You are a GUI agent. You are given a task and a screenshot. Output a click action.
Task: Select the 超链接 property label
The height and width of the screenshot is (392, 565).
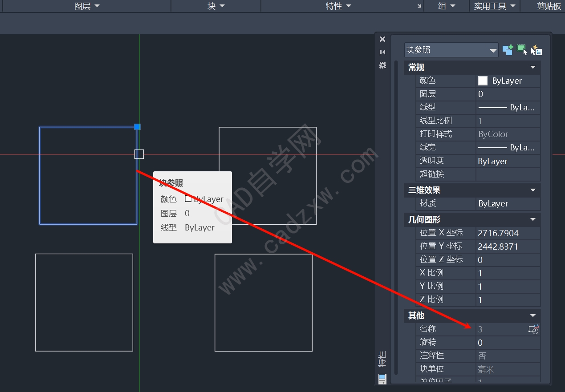tap(431, 174)
